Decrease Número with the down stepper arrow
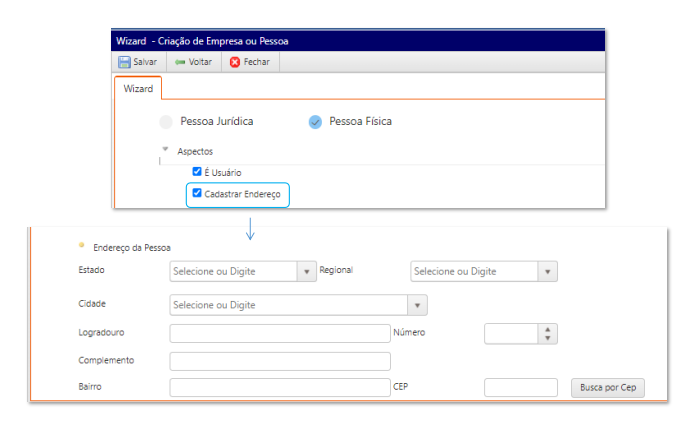 pos(547,339)
